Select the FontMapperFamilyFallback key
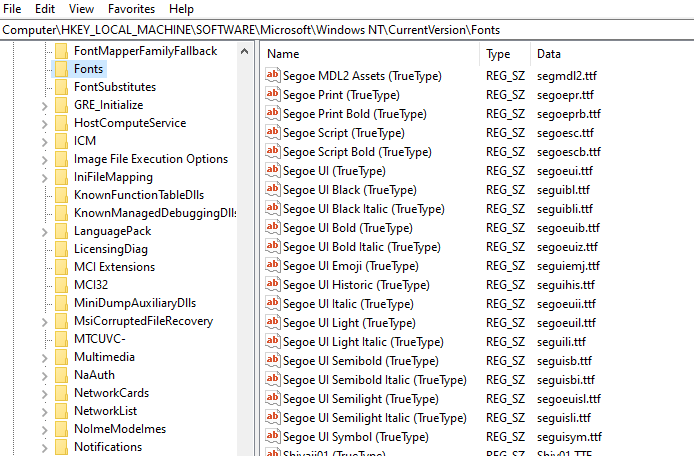The height and width of the screenshot is (456, 694). tap(146, 51)
